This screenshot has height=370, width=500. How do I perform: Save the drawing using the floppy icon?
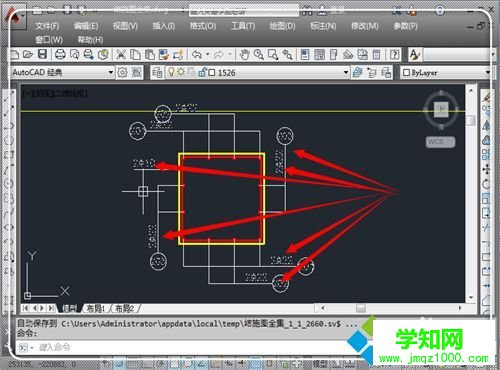(x=42, y=54)
